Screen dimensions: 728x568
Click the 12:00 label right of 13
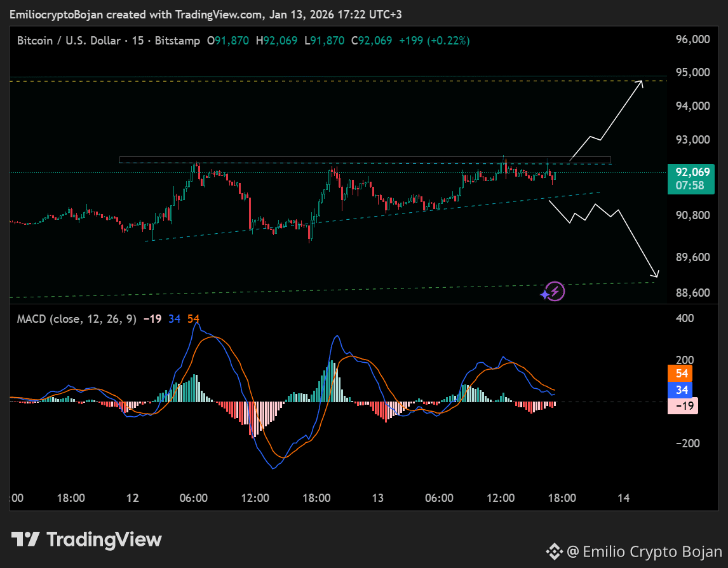click(x=501, y=498)
